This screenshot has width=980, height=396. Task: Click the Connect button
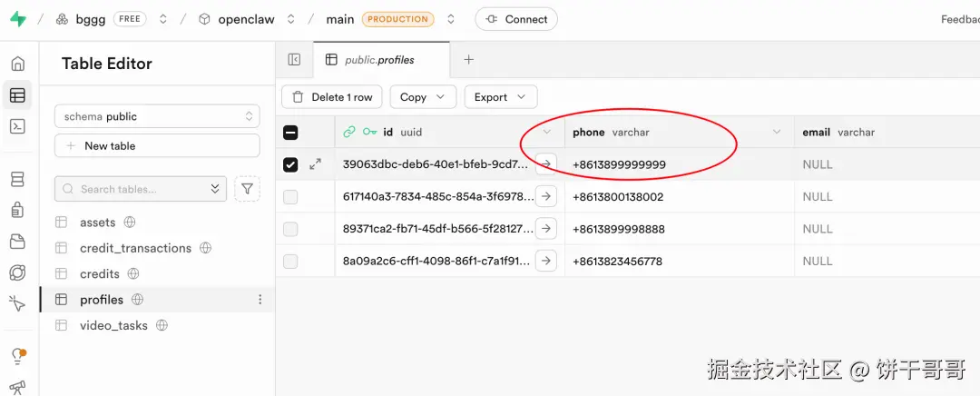(x=516, y=19)
